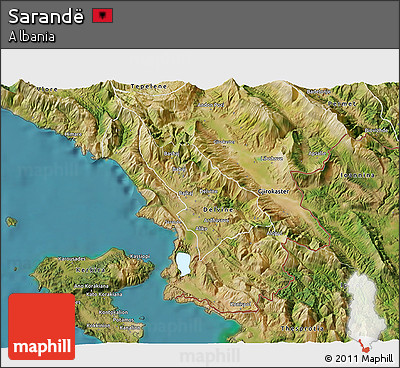This screenshot has height=368, width=400.
Task: Click the Kassiopi label on Corfu
Action: click(139, 256)
